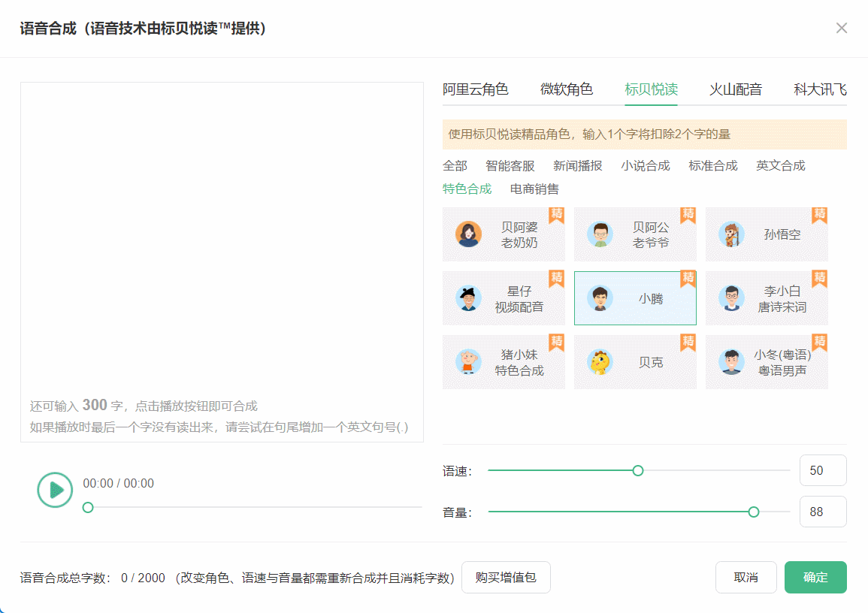Viewport: 868px width, 613px height.
Task: Select the 猪小妹 特色合成 voice avatar
Action: click(x=468, y=362)
